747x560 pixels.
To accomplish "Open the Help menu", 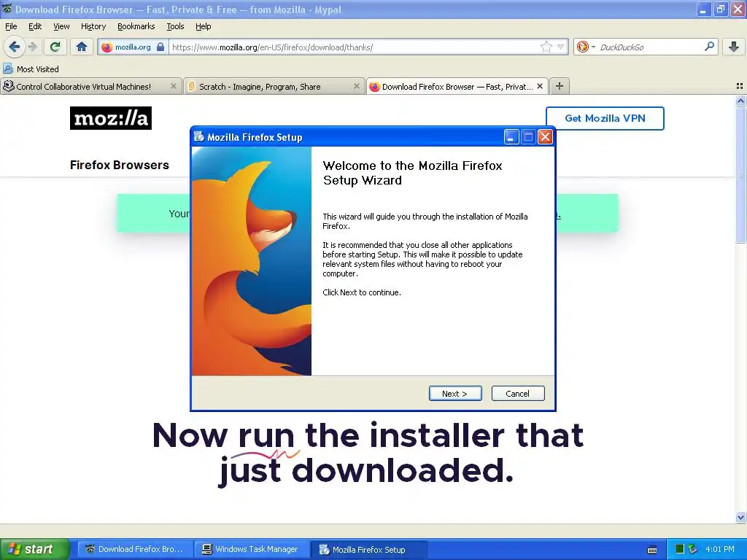I will click(x=204, y=26).
